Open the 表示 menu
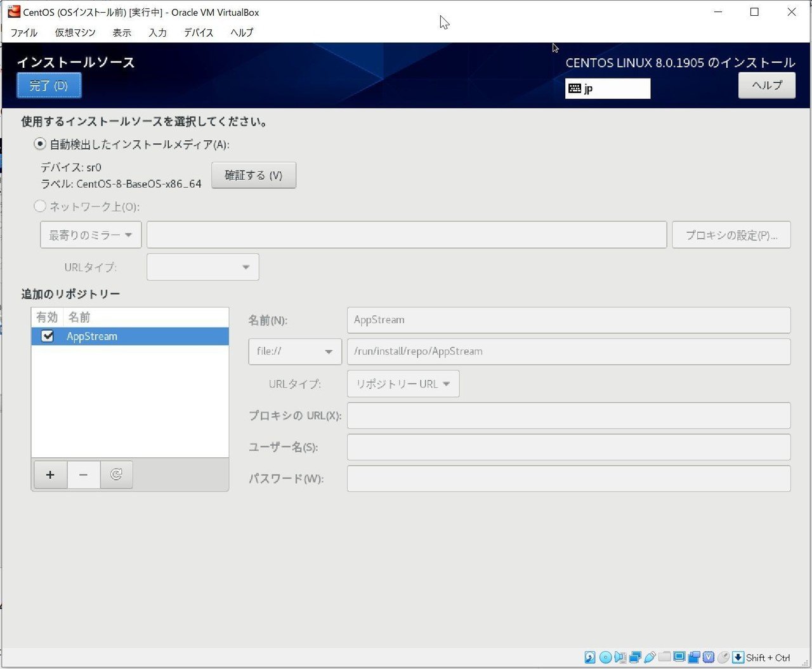 coord(122,32)
